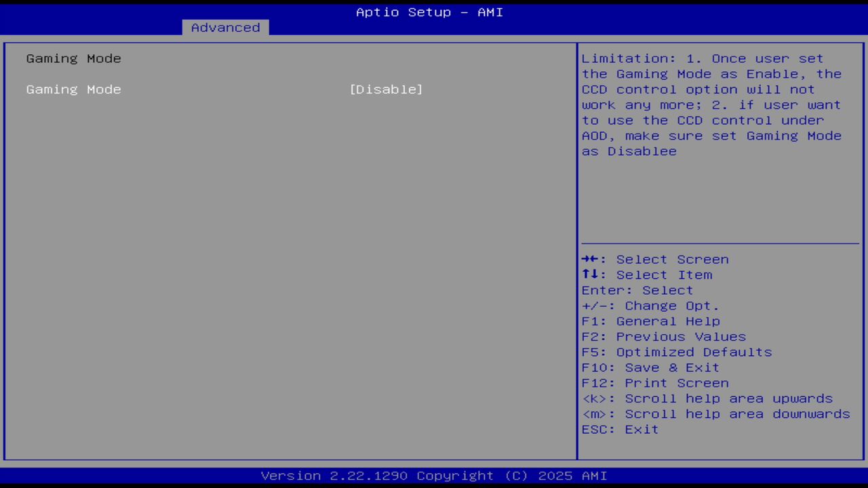Click the Select Item arrow keys hint
Screen dimensions: 868x488
(647, 275)
